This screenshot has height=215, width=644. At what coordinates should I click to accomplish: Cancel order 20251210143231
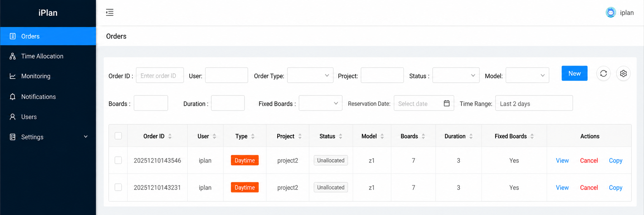(x=589, y=187)
